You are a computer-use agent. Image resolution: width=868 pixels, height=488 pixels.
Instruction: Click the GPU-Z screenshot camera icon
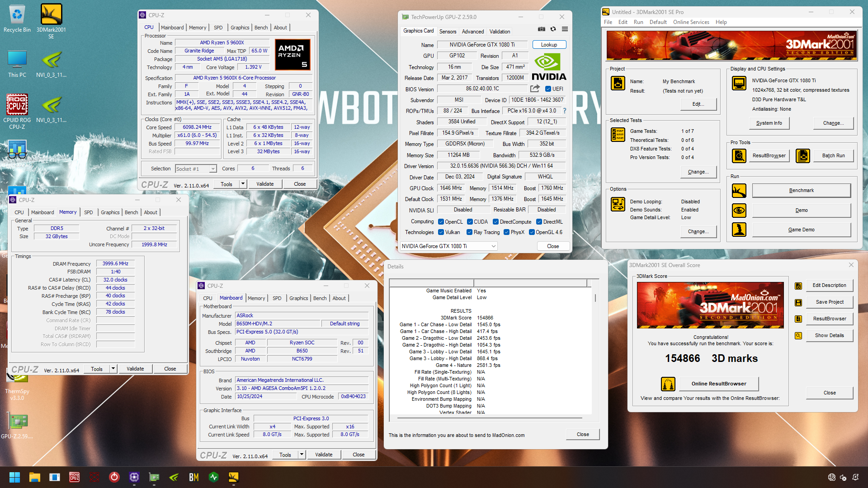[541, 29]
